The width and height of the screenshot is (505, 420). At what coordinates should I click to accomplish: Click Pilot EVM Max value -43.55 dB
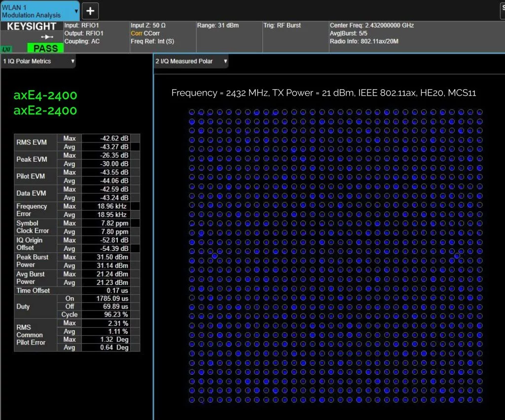106,173
